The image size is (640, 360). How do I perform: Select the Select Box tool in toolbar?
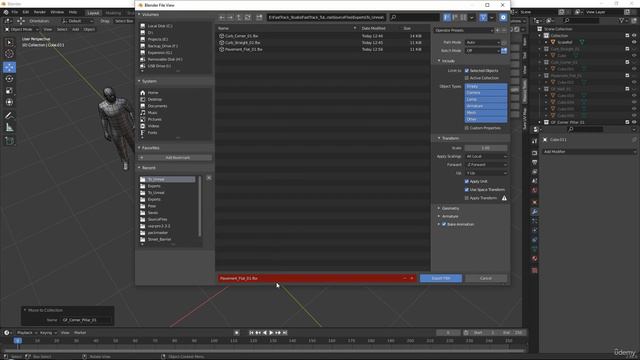(x=9, y=42)
